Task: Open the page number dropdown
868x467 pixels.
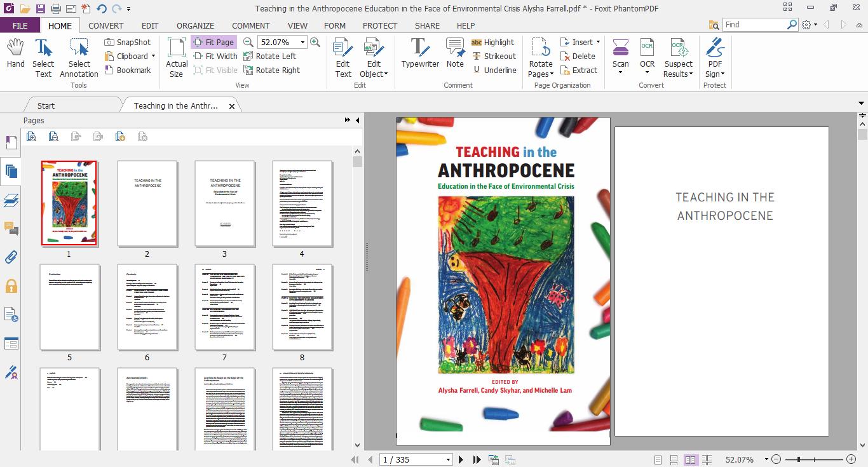Action: click(x=448, y=459)
